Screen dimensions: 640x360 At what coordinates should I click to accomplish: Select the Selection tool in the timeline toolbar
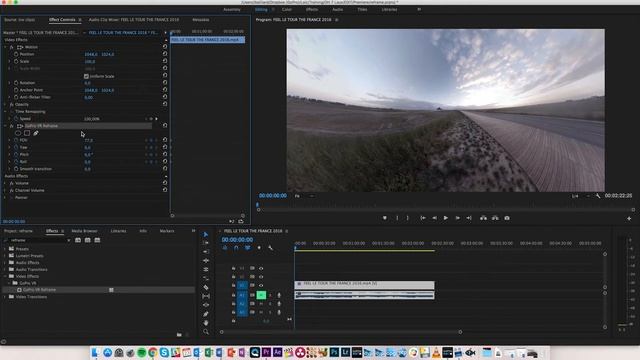pos(206,234)
